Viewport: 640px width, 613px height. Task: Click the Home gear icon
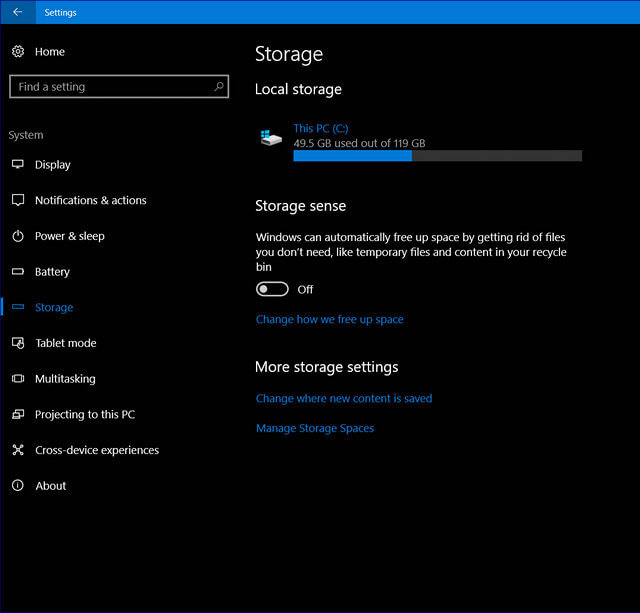coord(18,52)
